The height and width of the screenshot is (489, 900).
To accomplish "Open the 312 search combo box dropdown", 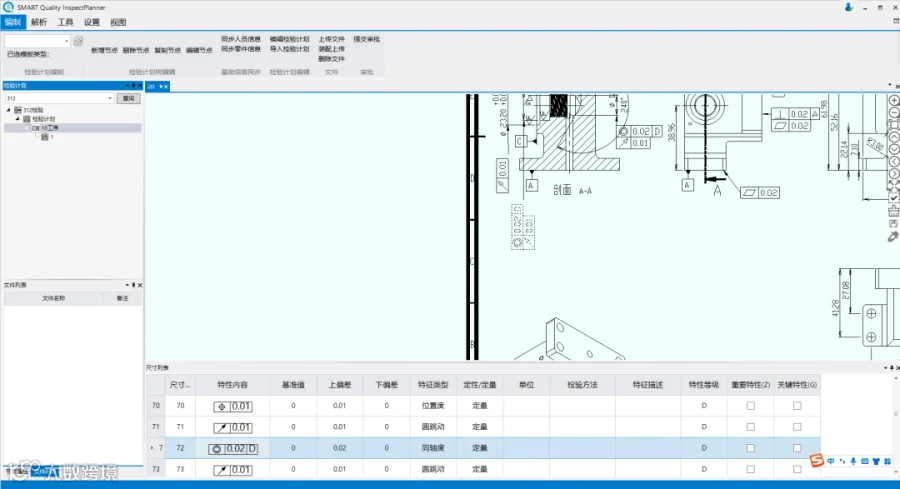I will coord(110,98).
